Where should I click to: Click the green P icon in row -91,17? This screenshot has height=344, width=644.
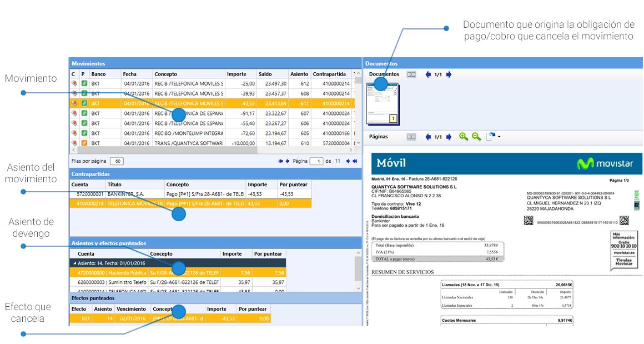(84, 113)
